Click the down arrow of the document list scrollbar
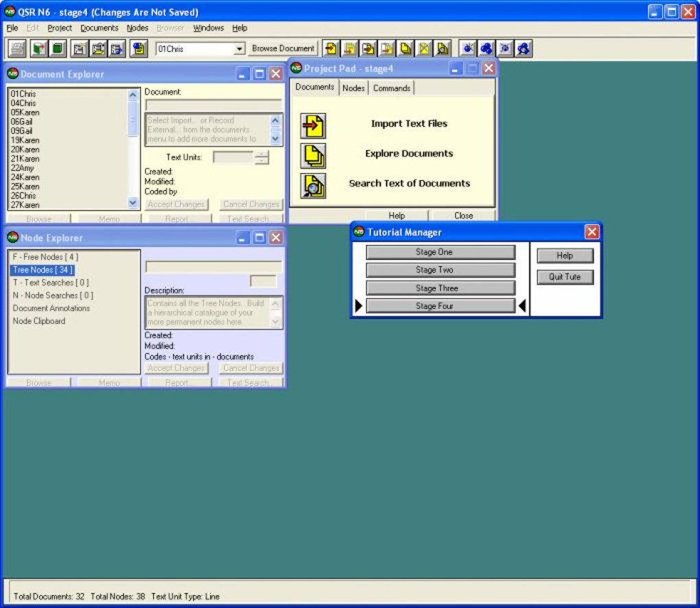Image resolution: width=700 pixels, height=608 pixels. 133,203
